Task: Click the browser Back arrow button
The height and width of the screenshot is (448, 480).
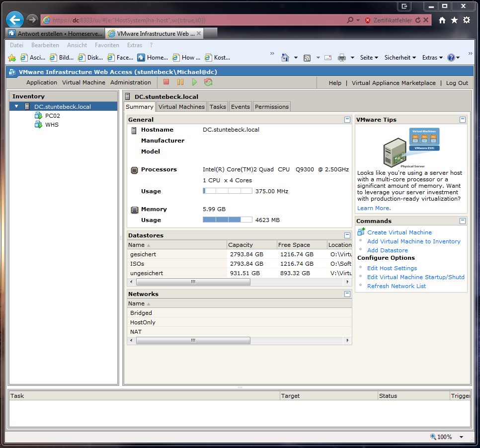Action: click(x=15, y=20)
